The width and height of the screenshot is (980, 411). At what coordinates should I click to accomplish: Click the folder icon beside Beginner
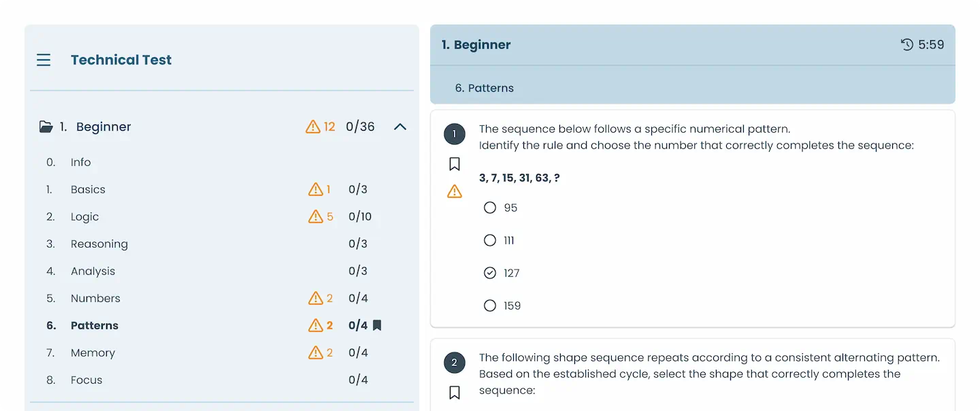coord(46,127)
